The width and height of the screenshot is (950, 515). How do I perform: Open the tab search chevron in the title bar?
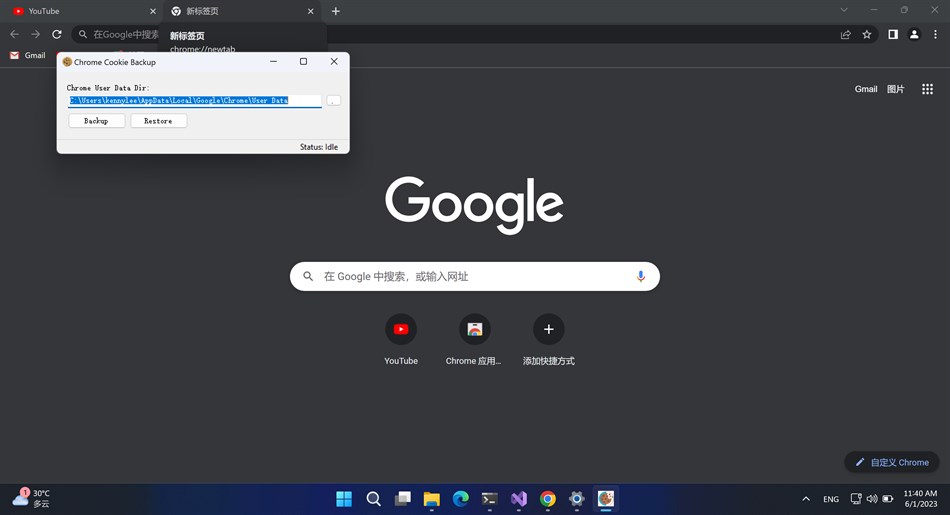pyautogui.click(x=843, y=10)
